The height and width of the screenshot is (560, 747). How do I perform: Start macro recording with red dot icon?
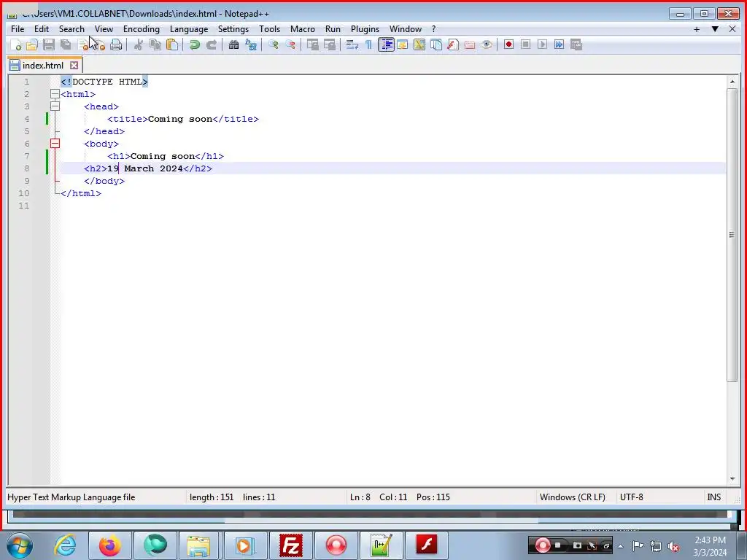pos(508,44)
